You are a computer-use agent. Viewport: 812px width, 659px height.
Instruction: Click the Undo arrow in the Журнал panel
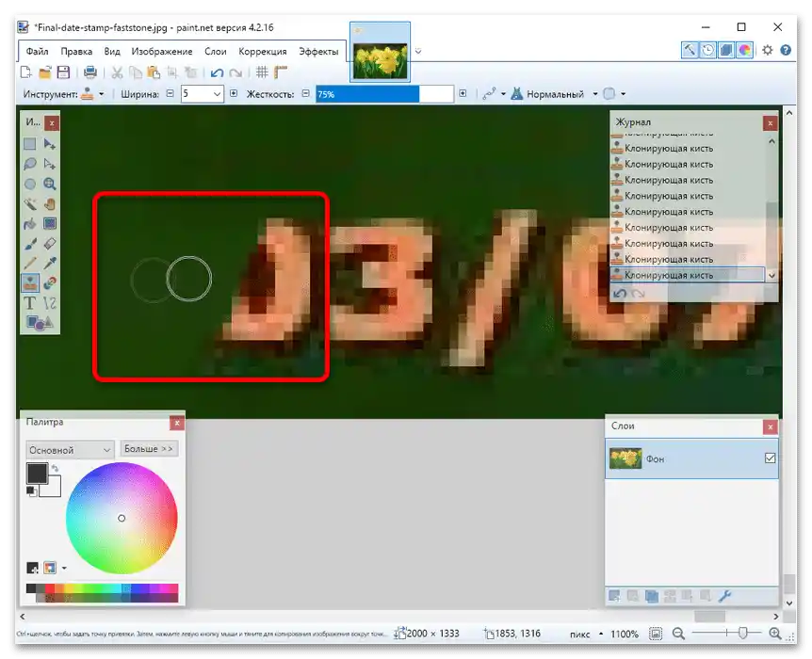click(620, 294)
